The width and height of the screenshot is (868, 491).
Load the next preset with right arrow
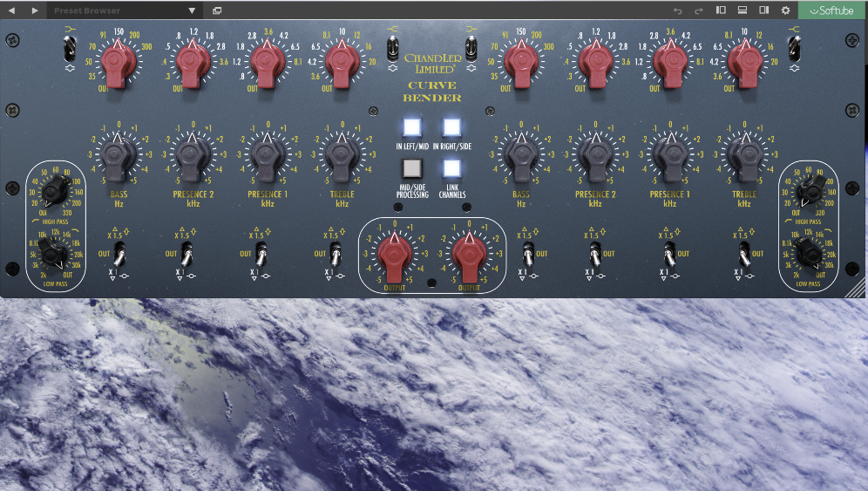[35, 10]
